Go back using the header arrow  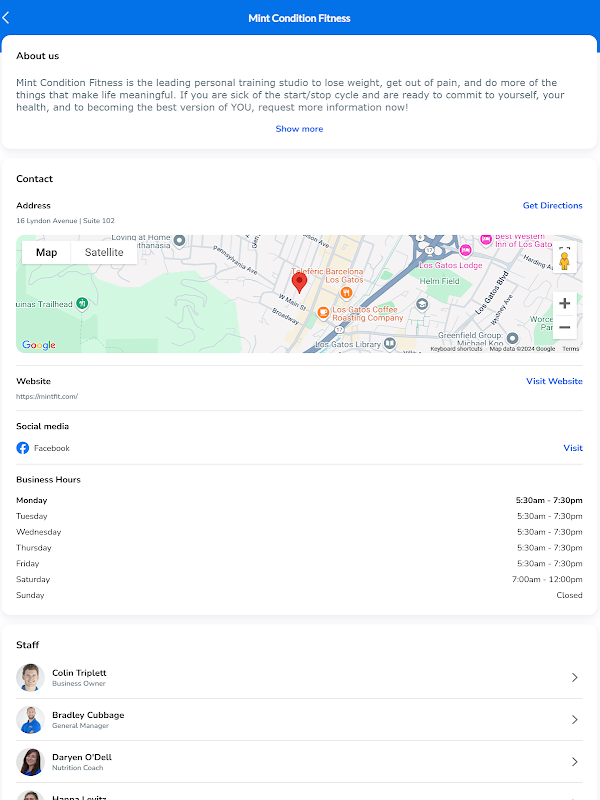click(6, 18)
